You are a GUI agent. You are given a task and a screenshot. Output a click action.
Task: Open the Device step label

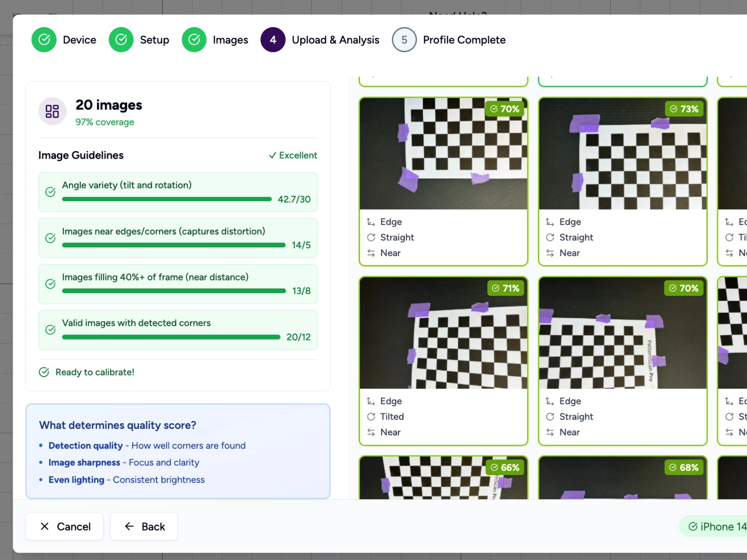click(x=79, y=40)
